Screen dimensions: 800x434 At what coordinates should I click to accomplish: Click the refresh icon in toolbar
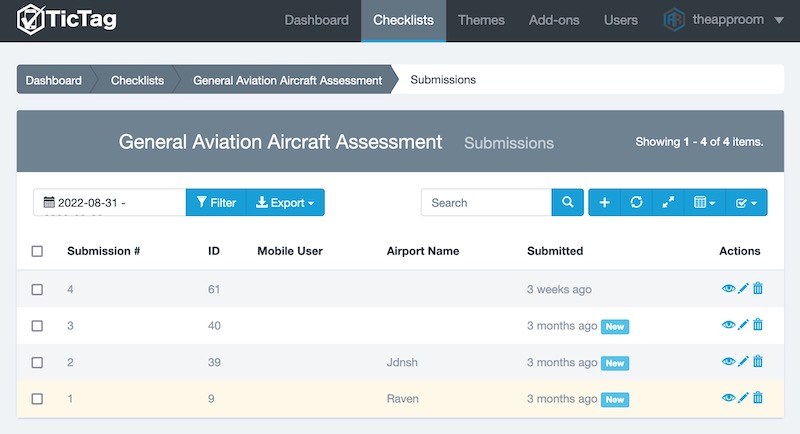pos(636,202)
